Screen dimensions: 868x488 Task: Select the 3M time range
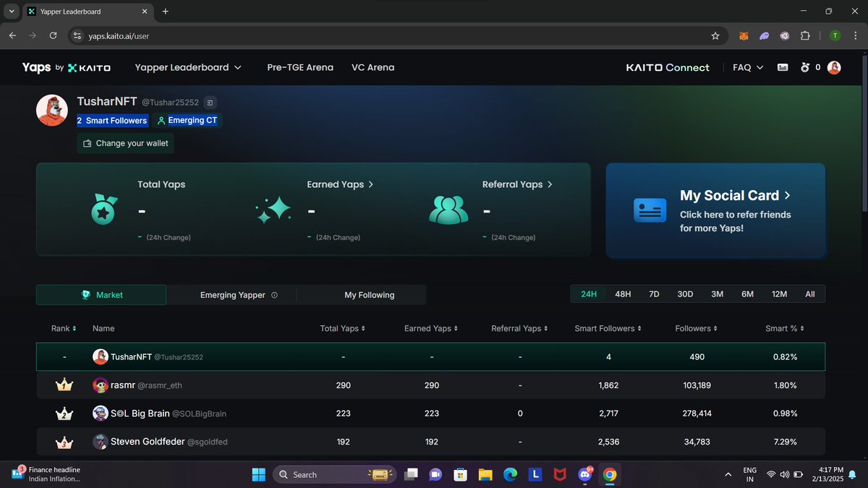(x=717, y=294)
